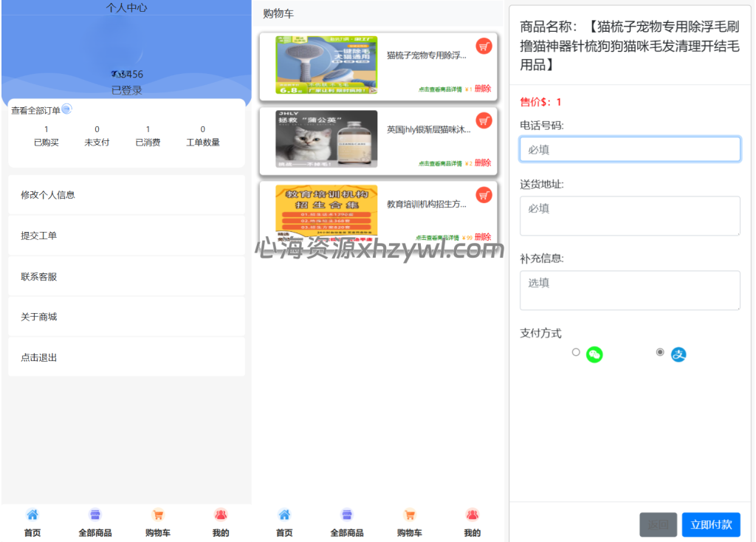
Task: Click the 立即付款 payment button
Action: pos(711,524)
